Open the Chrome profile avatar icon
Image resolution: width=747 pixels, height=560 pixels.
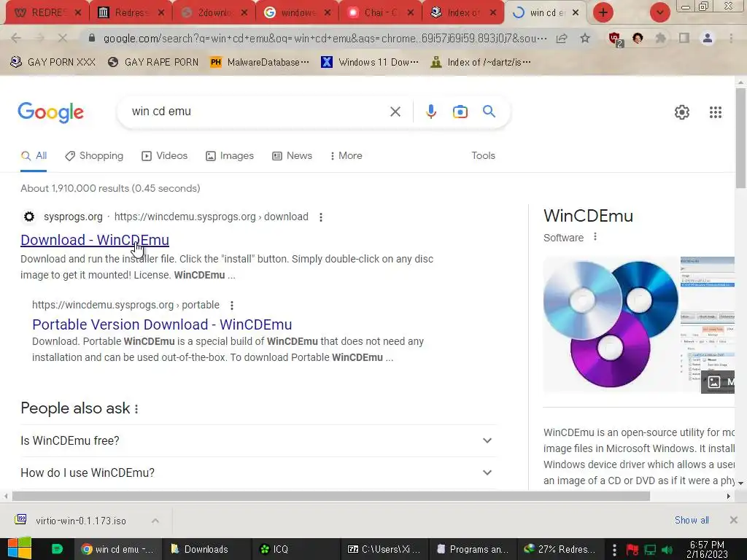point(708,38)
